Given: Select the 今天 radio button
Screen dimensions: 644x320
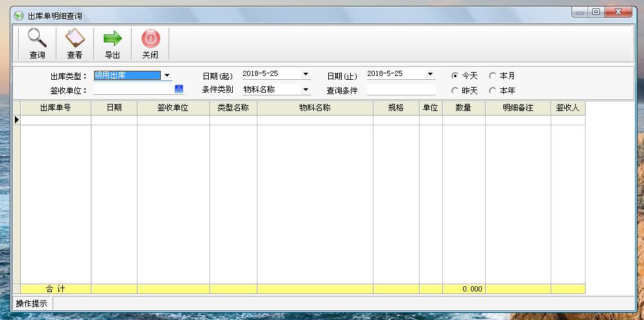Looking at the screenshot, I should pyautogui.click(x=455, y=76).
